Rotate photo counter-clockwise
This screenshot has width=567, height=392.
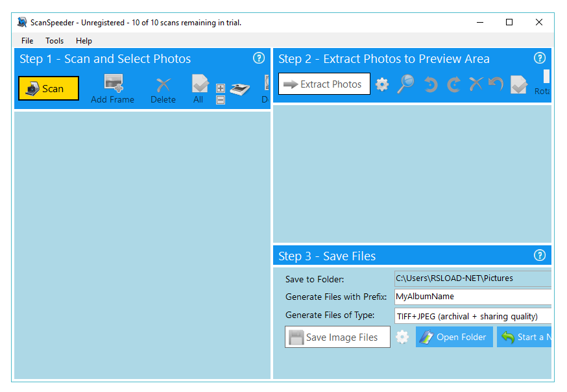(430, 84)
